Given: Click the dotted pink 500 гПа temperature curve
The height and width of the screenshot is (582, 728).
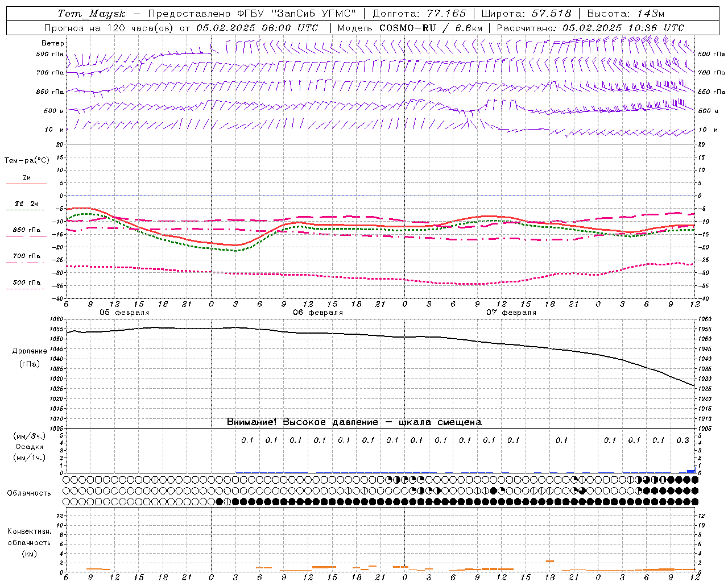Looking at the screenshot, I should pos(381,278).
